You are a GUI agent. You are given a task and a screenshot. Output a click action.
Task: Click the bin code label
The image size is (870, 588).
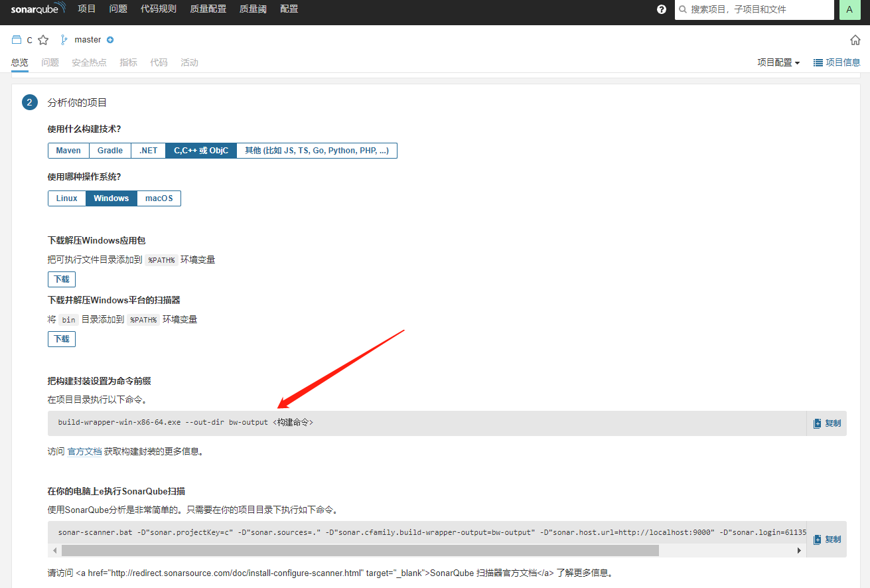[69, 320]
